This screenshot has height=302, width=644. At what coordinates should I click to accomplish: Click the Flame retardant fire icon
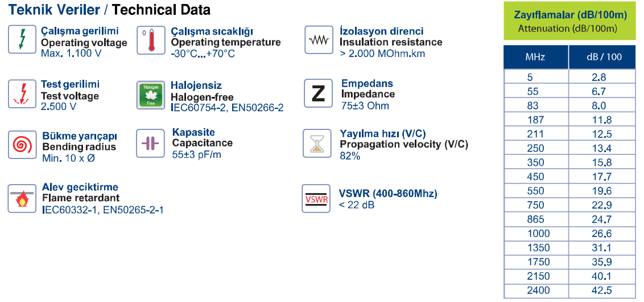22,199
